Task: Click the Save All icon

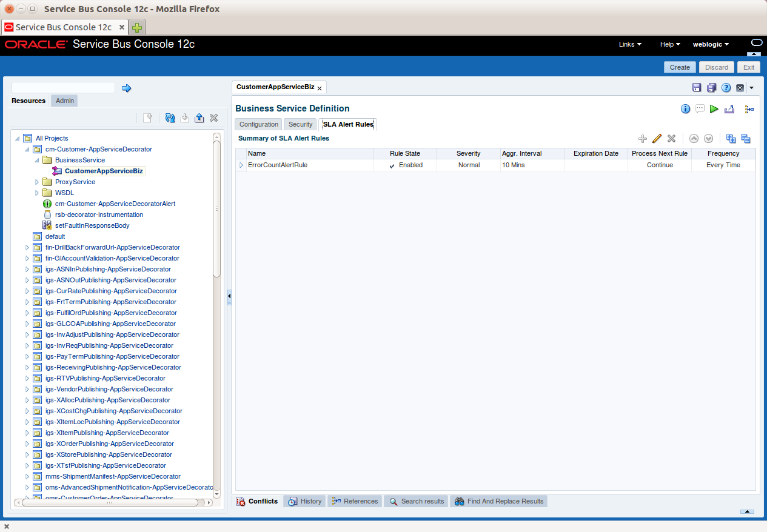Action: pyautogui.click(x=712, y=88)
